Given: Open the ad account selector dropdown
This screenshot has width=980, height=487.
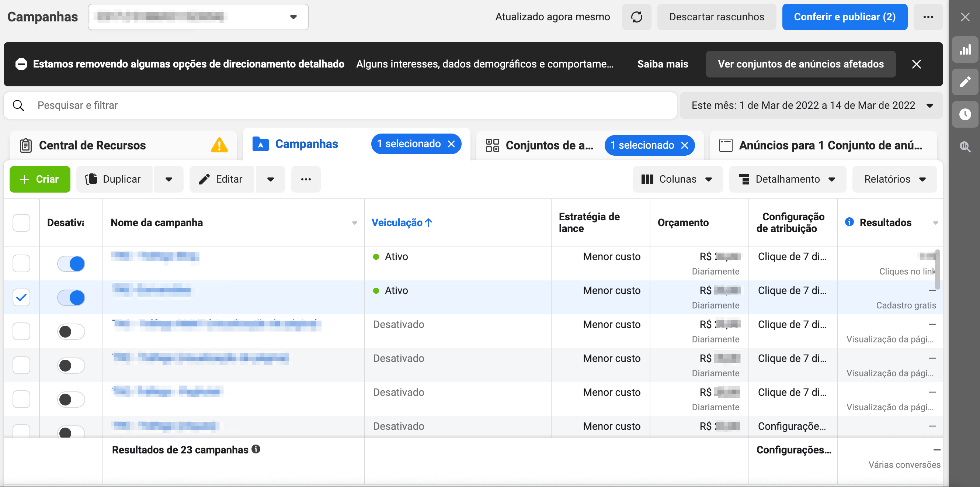Looking at the screenshot, I should point(198,17).
